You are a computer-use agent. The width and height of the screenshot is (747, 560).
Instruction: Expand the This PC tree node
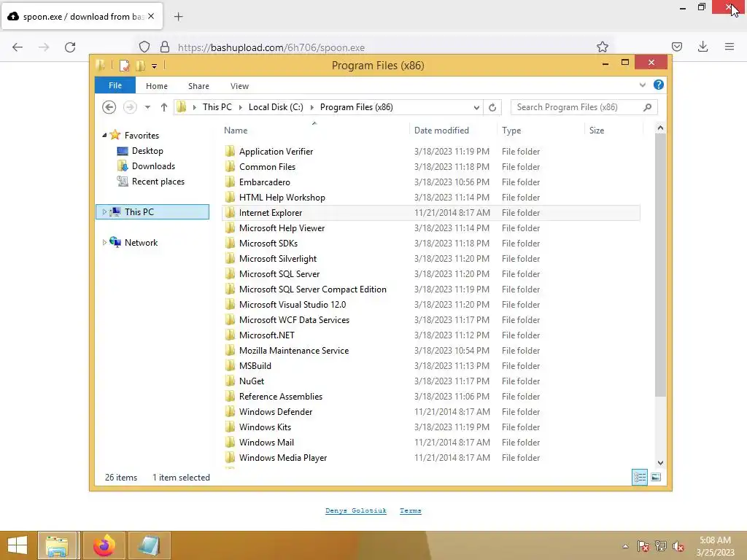click(x=104, y=212)
